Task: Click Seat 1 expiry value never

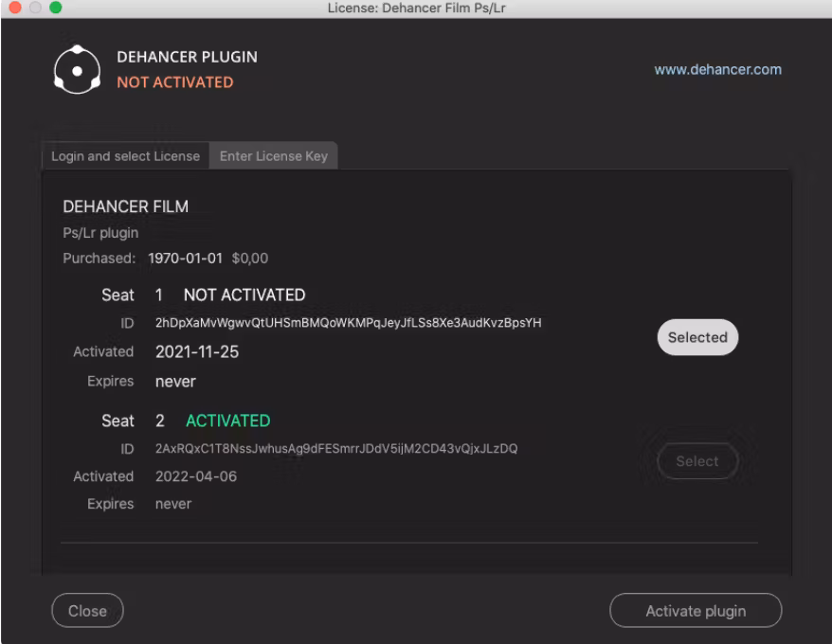Action: click(175, 382)
